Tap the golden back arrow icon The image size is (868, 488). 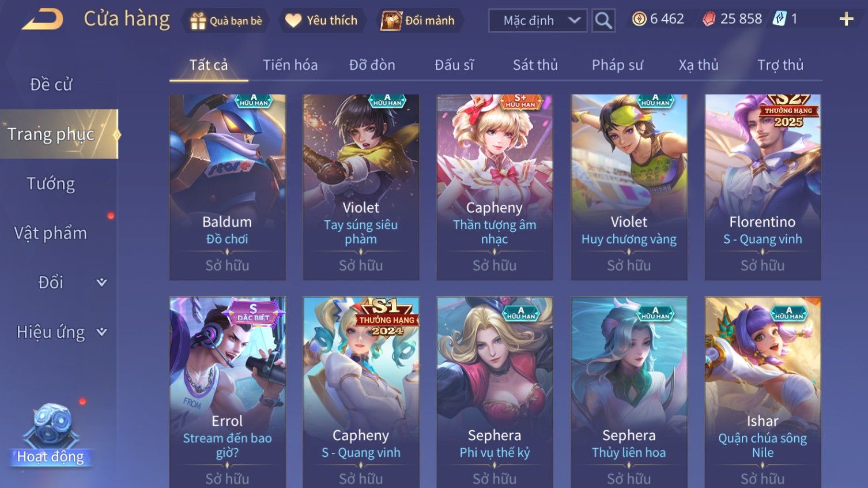(x=43, y=20)
